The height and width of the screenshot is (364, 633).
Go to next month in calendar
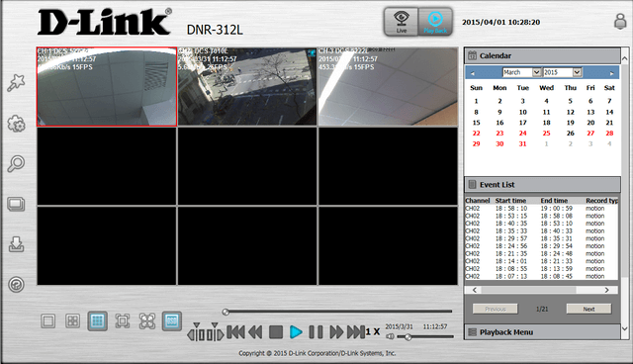(612, 73)
